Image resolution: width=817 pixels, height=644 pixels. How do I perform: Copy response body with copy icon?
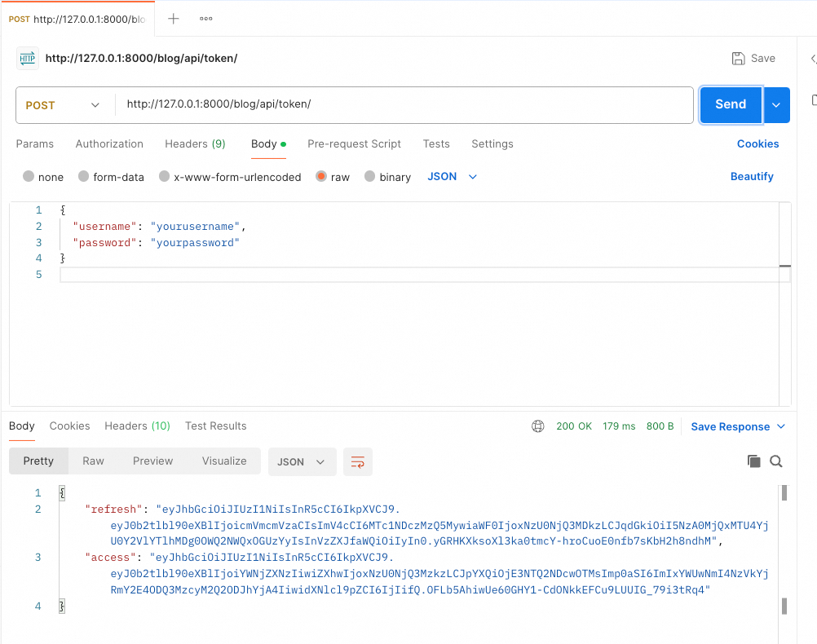point(753,461)
